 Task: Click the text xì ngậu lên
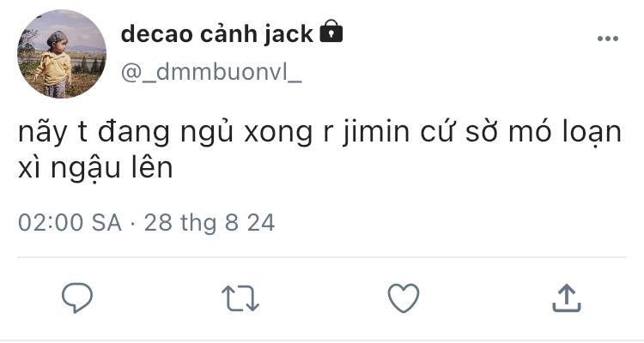(95, 168)
